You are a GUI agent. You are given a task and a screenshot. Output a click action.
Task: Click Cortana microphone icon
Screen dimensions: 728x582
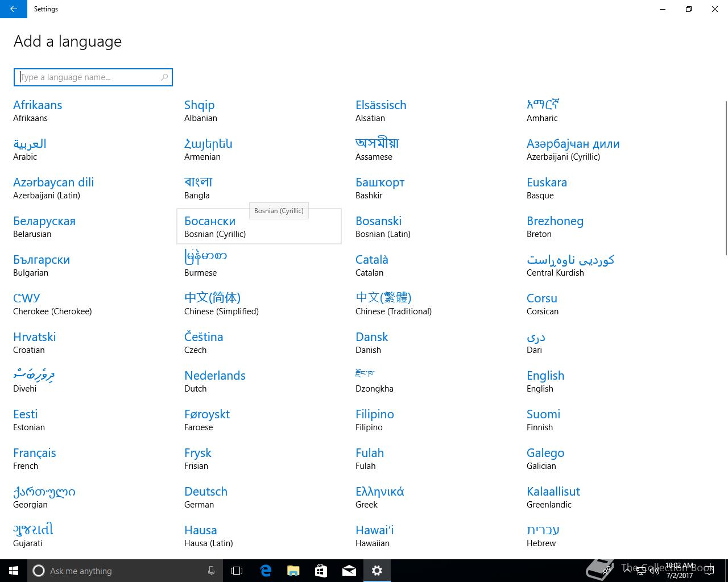(x=211, y=571)
